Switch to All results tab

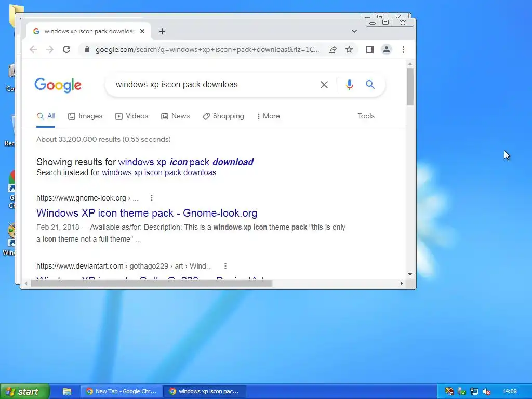46,116
